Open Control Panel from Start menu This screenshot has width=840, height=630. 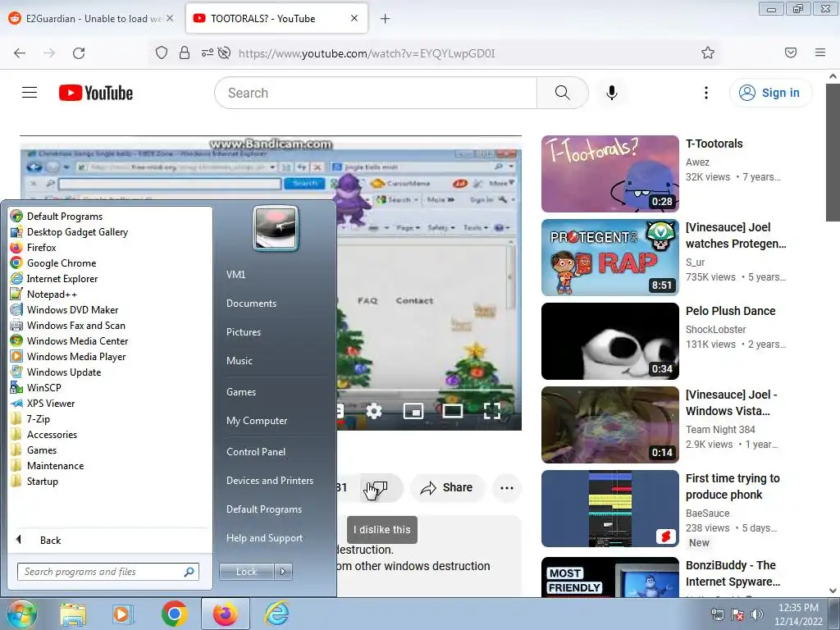click(256, 452)
